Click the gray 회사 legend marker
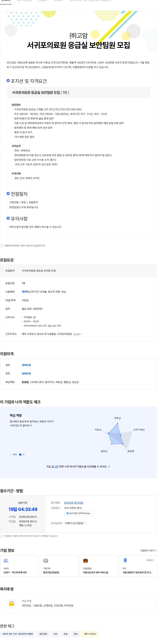The image size is (157, 644). point(11,454)
